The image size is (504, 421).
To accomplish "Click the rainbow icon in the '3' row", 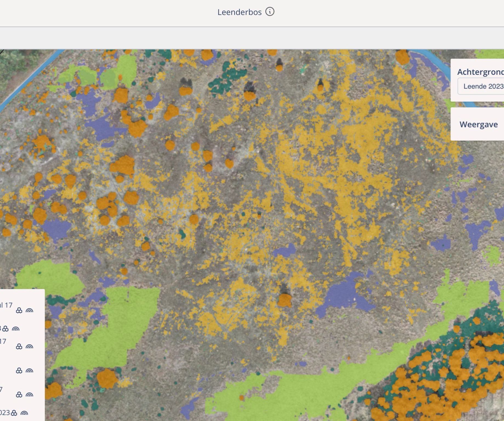I will point(16,329).
